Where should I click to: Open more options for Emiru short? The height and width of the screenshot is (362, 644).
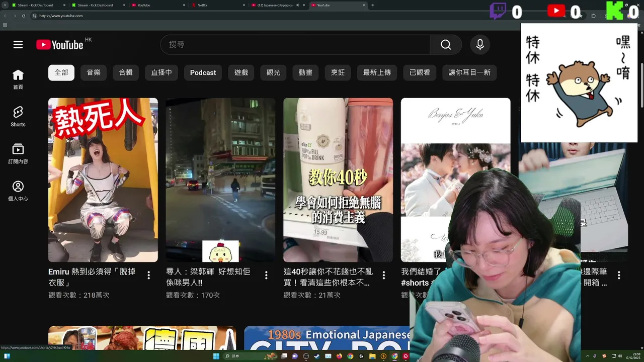pos(148,275)
